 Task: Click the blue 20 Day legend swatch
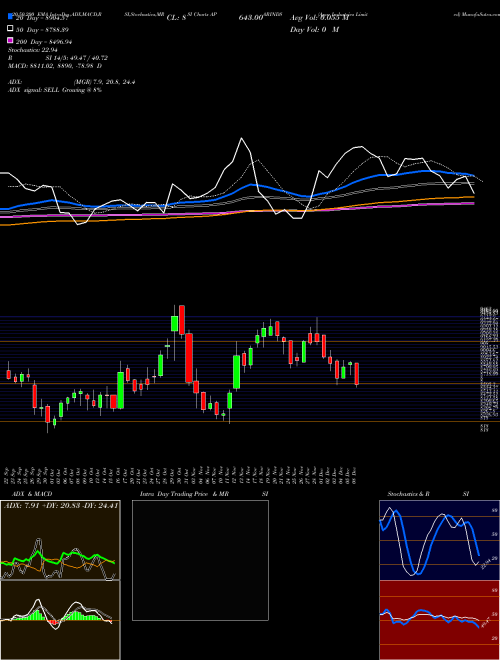pyautogui.click(x=10, y=17)
